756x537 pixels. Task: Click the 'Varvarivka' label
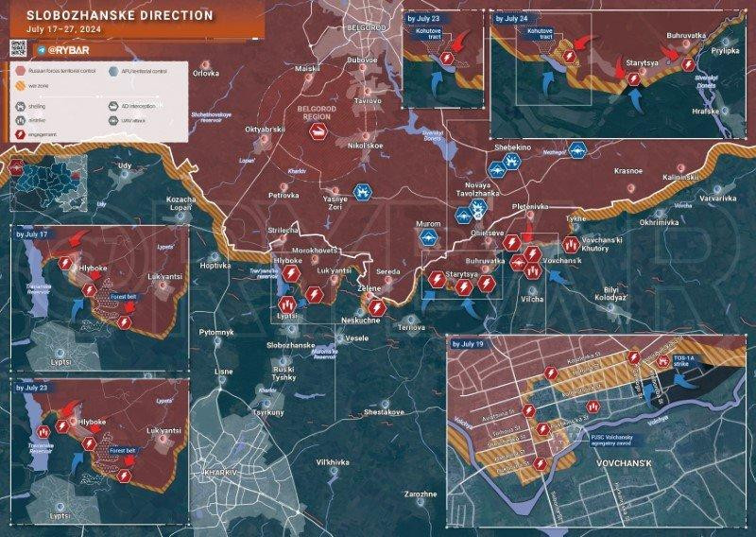(718, 199)
